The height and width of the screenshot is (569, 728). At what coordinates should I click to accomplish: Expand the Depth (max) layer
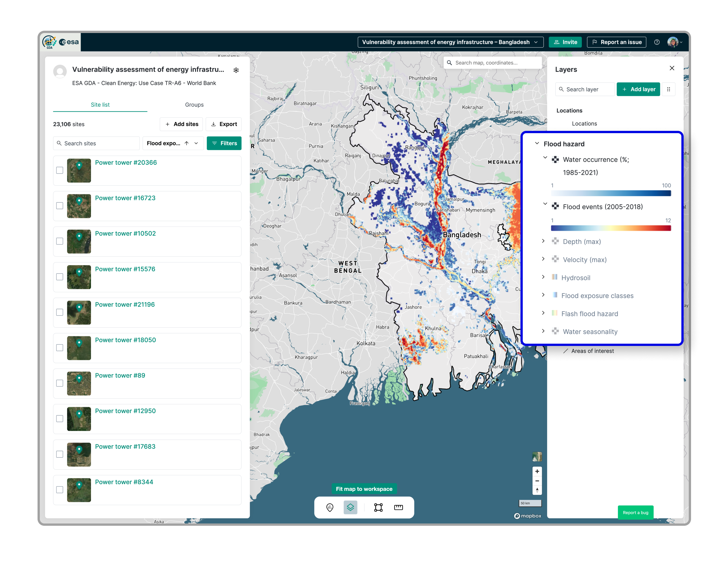543,241
